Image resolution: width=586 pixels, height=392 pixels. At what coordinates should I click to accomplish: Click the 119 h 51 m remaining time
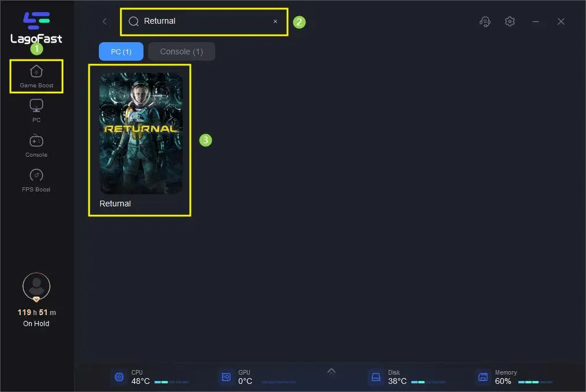(x=36, y=312)
